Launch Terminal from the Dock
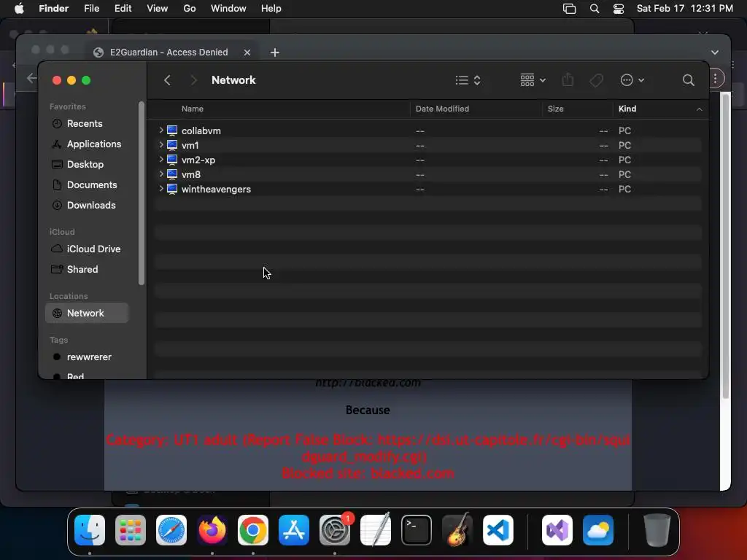Viewport: 747px width, 560px height. 417,530
